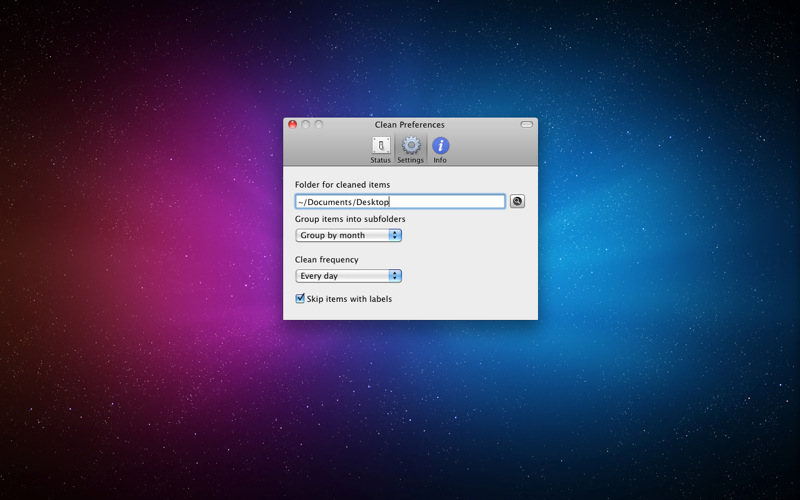Click the "Clean frequency" label
Viewport: 800px width, 500px height.
pyautogui.click(x=326, y=260)
